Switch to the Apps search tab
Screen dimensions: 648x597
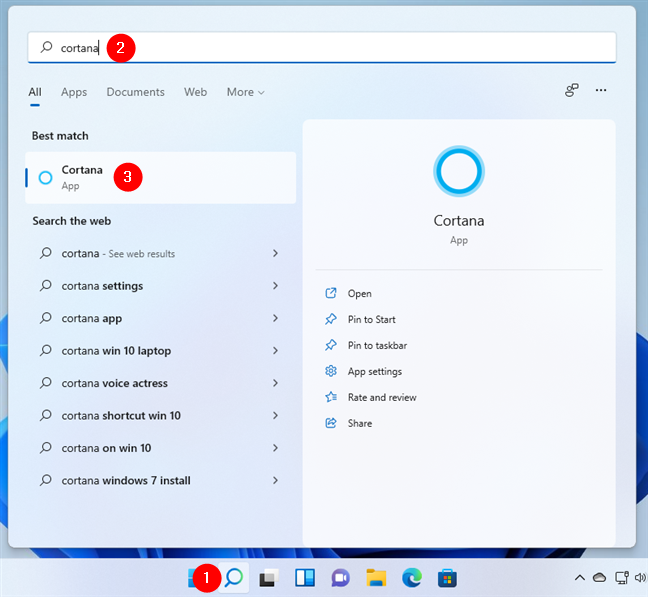coord(74,92)
